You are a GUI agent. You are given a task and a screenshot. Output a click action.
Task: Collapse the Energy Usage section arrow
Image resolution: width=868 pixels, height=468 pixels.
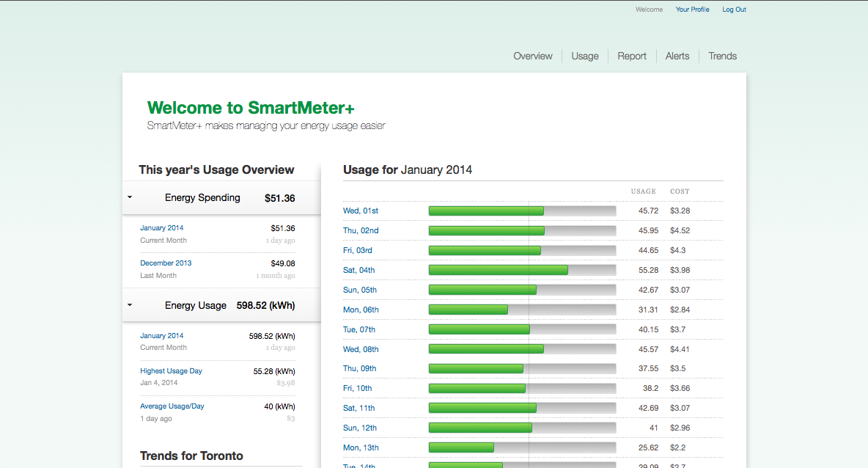(x=130, y=304)
